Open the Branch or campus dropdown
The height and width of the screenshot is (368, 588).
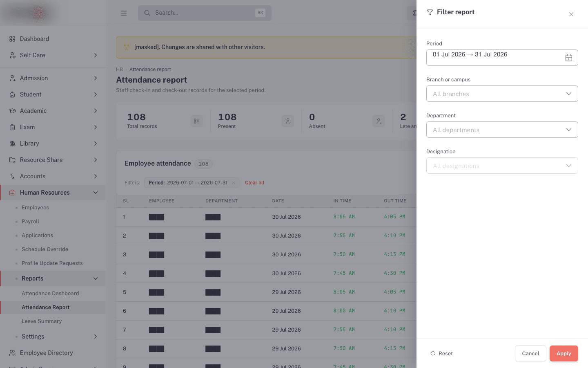(502, 94)
